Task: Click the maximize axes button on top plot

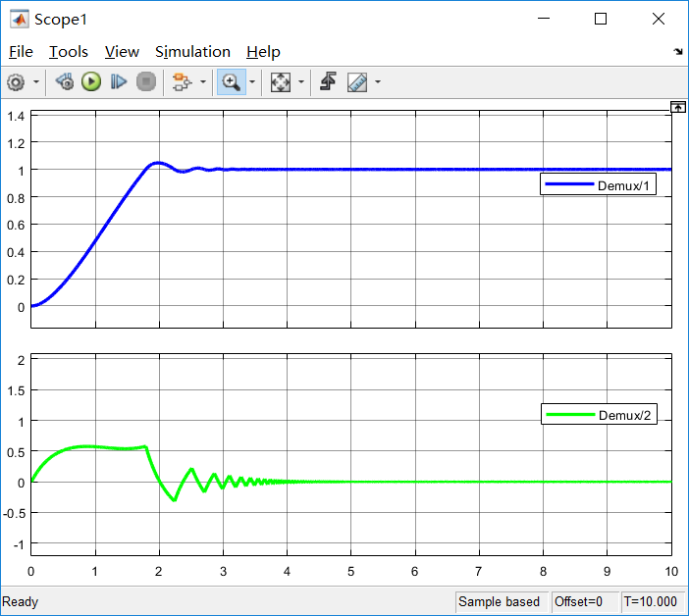Action: [678, 107]
